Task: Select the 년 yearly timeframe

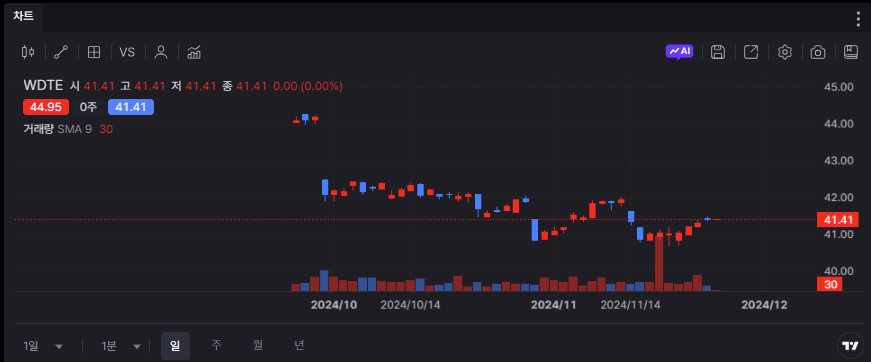Action: [x=299, y=345]
